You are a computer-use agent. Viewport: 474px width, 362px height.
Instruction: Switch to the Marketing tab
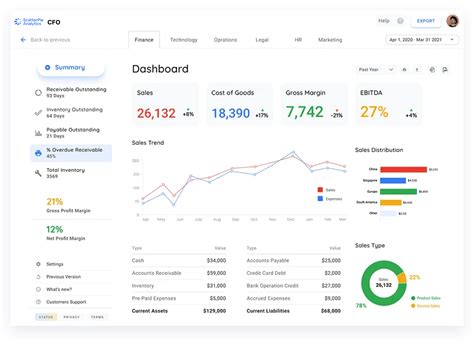pos(330,40)
